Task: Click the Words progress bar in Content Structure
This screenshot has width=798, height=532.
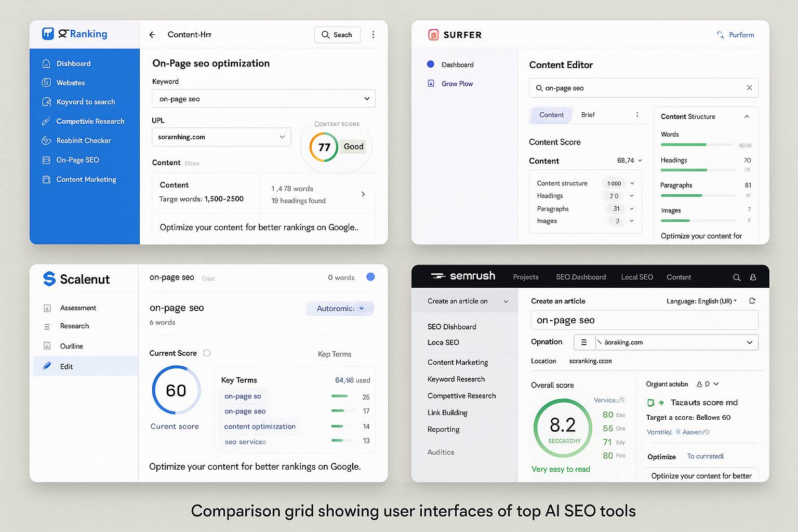Action: (698, 144)
